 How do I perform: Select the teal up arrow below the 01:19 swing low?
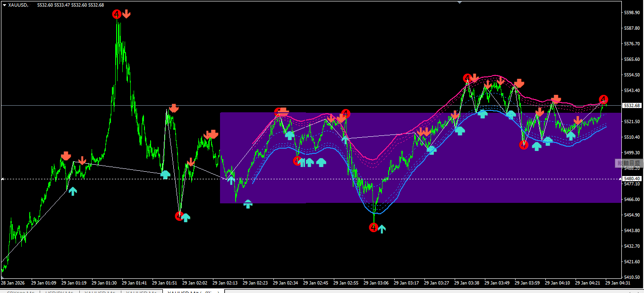click(x=72, y=191)
